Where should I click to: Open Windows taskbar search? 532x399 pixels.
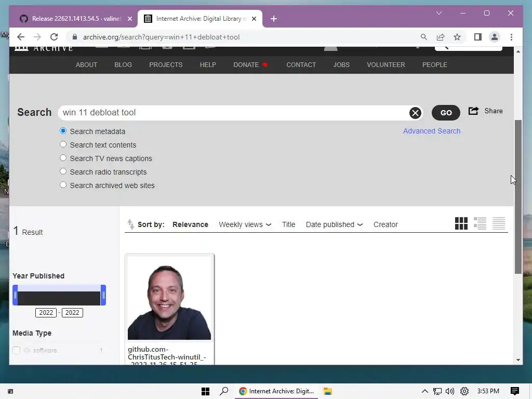(x=224, y=391)
